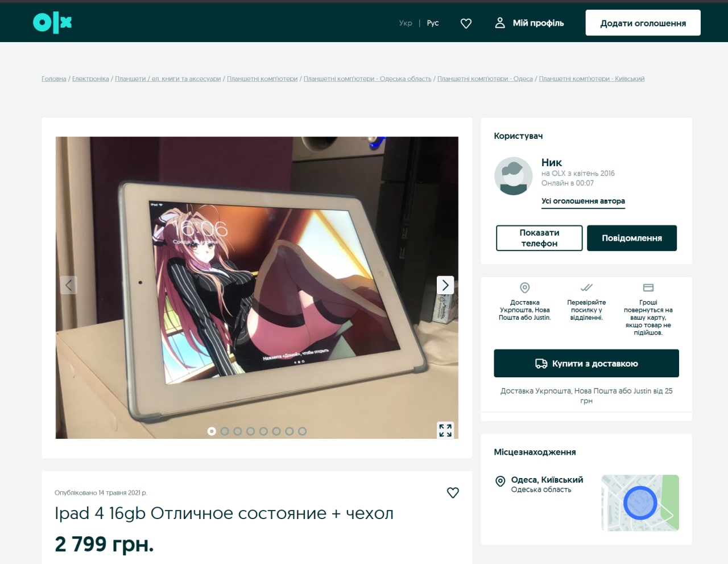
Task: Click the OLX logo
Action: [52, 23]
